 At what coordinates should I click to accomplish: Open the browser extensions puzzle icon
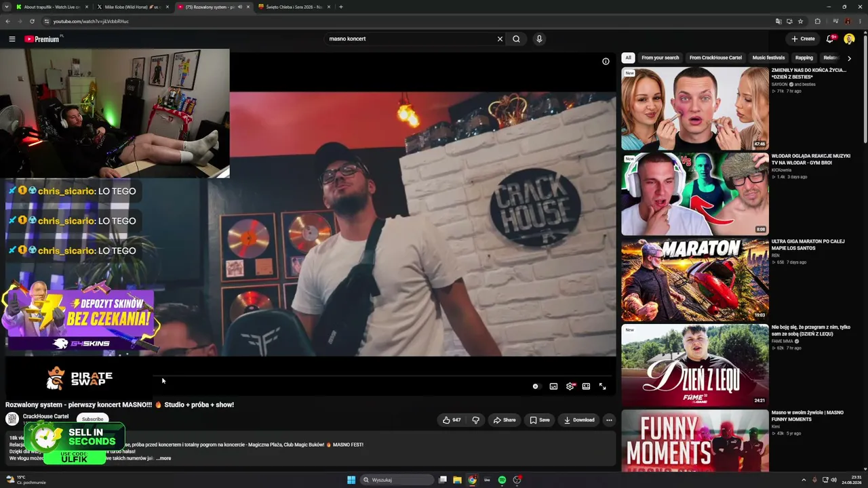point(818,21)
